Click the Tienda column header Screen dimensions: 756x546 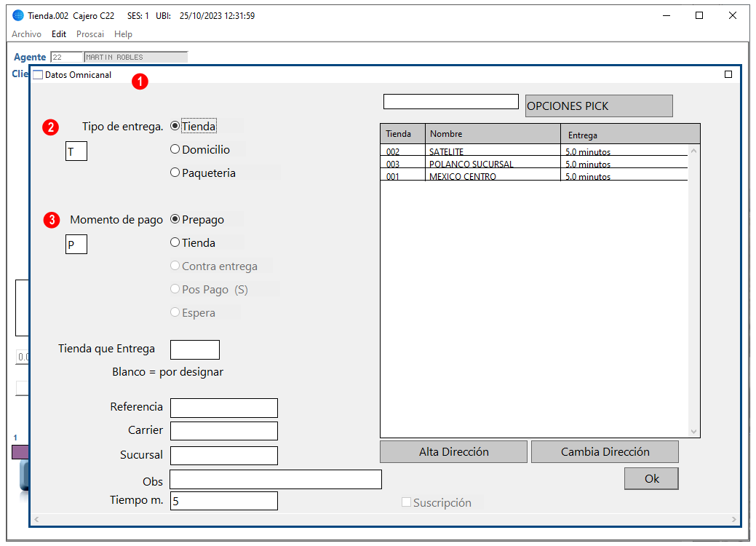click(402, 134)
